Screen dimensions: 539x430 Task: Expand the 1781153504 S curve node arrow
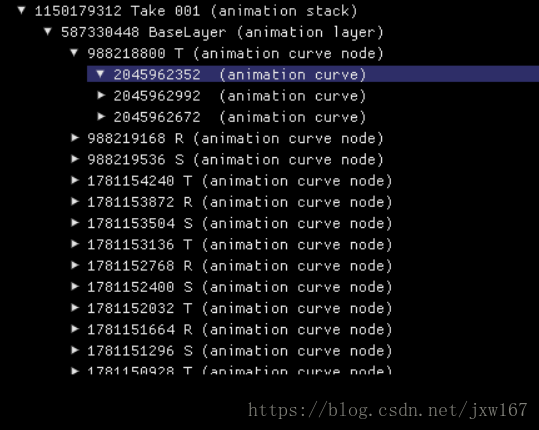pos(75,223)
